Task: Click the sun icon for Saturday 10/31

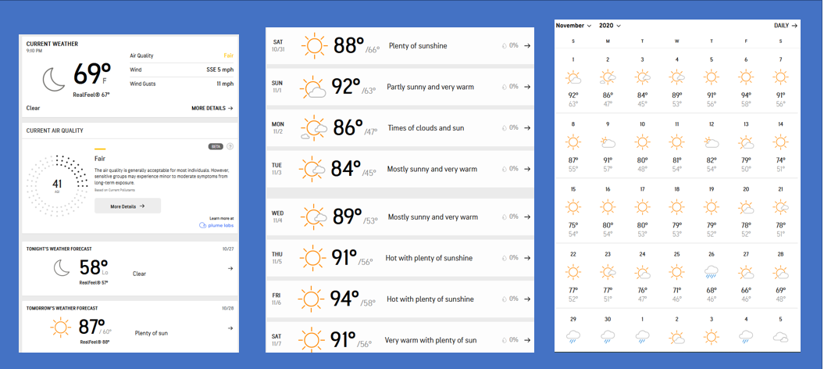Action: (314, 46)
